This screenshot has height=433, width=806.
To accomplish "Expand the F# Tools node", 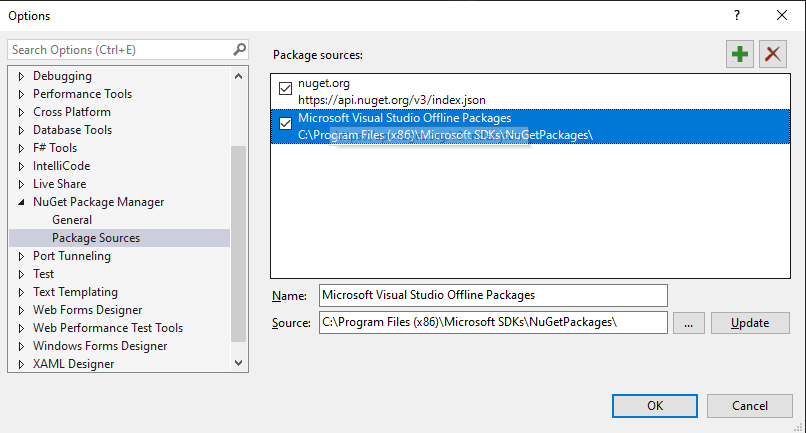I will click(21, 148).
